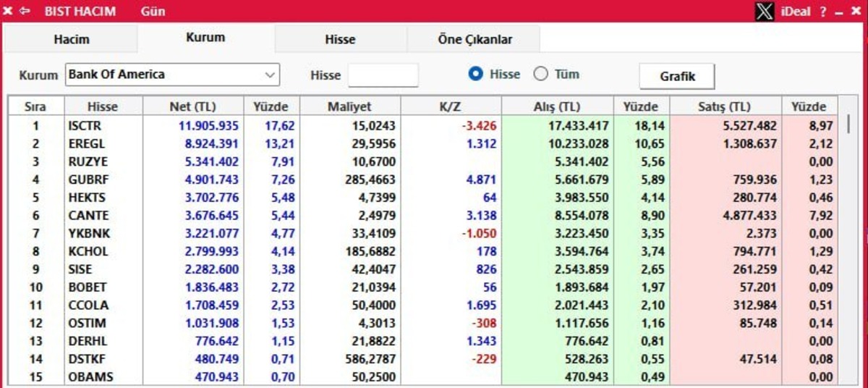Select the DERHL stock
The height and width of the screenshot is (388, 868).
pyautogui.click(x=87, y=341)
